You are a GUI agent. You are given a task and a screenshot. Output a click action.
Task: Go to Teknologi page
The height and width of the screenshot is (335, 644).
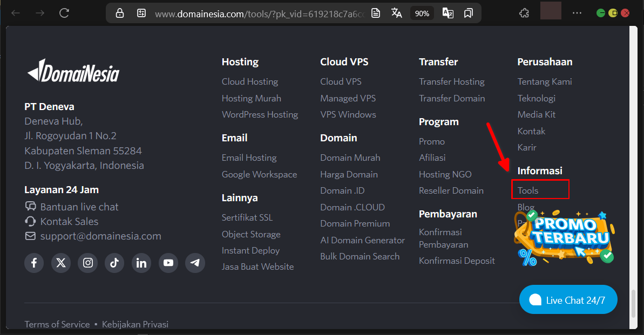tap(537, 99)
